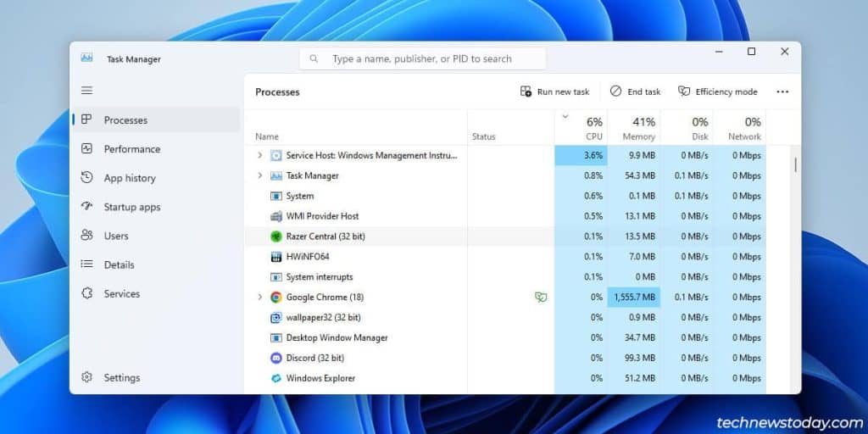Go to the Details page
Image resolution: width=868 pixels, height=434 pixels.
coord(157,264)
